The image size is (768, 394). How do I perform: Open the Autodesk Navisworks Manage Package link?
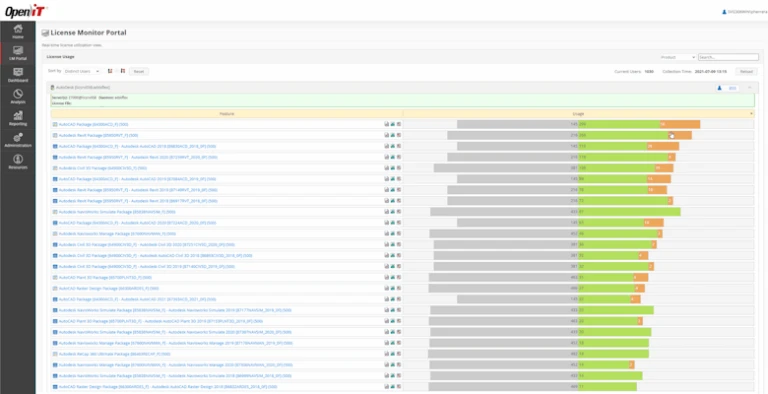pyautogui.click(x=117, y=234)
